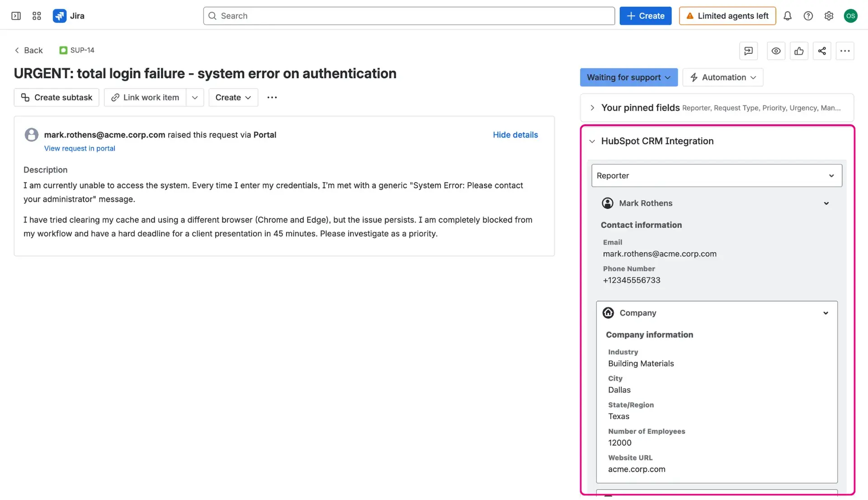Open the help menu icon

[x=808, y=16]
